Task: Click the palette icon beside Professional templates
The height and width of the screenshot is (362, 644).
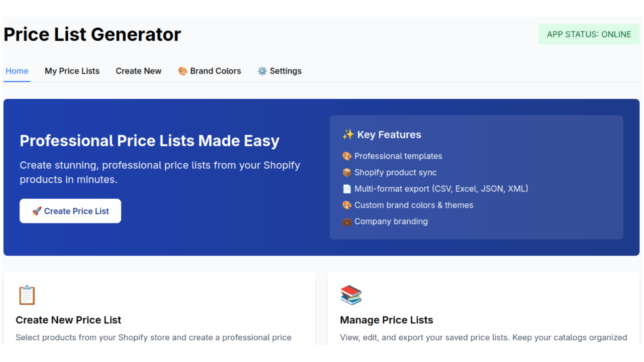Action: pos(347,156)
